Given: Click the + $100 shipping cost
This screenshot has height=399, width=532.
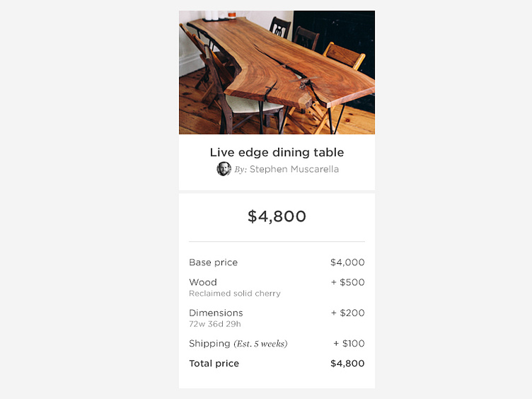Looking at the screenshot, I should click(349, 344).
